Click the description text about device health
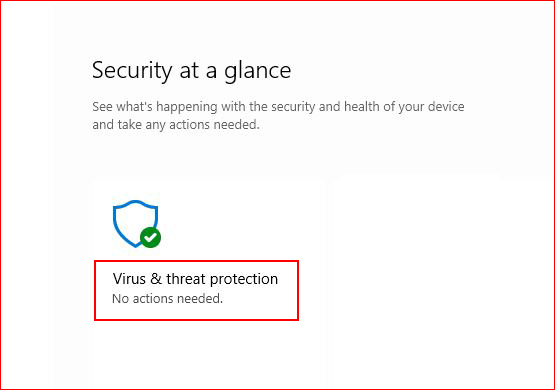Image resolution: width=555 pixels, height=390 pixels. [x=278, y=115]
